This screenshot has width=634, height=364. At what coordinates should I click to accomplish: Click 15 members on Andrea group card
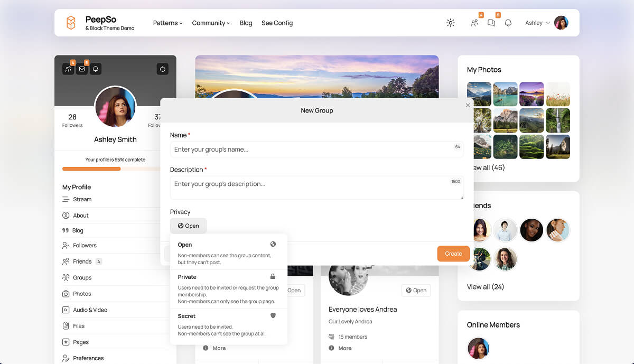pyautogui.click(x=348, y=337)
